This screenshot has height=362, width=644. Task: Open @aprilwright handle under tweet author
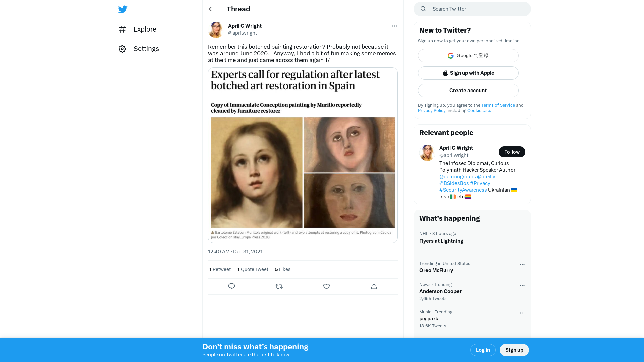(243, 33)
